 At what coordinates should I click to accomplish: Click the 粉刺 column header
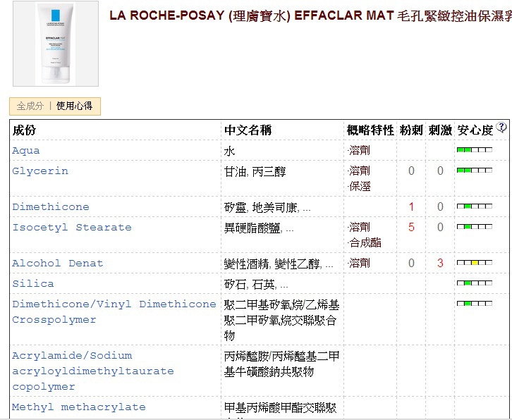click(x=411, y=130)
